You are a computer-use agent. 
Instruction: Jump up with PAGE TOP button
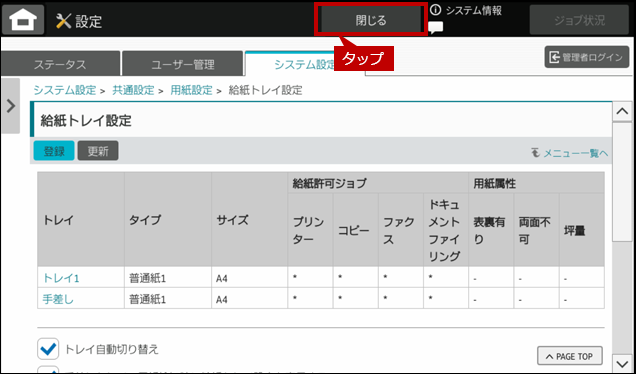tap(570, 356)
